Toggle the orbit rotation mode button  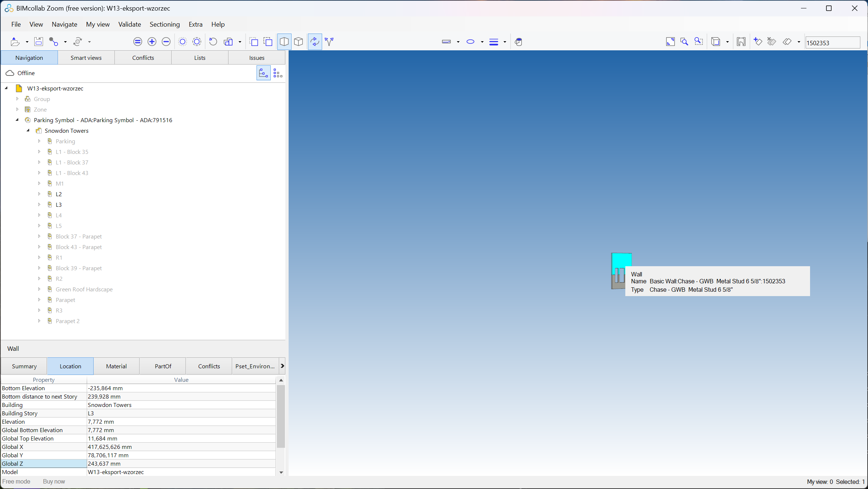pyautogui.click(x=315, y=42)
